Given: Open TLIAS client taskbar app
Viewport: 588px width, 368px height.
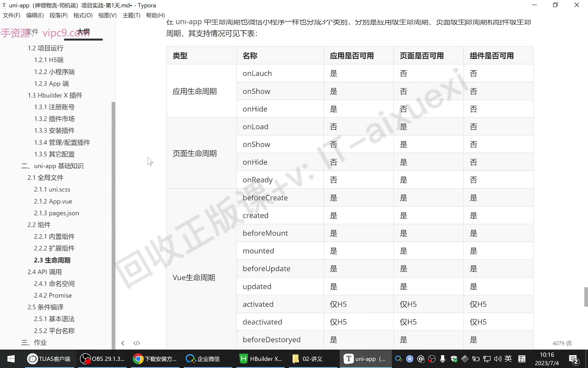Looking at the screenshot, I should 49,359.
